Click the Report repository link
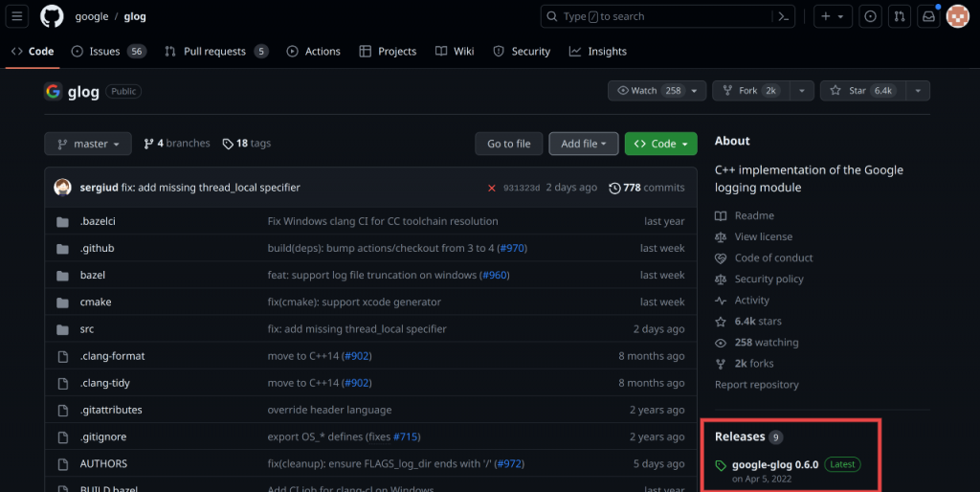Image resolution: width=980 pixels, height=492 pixels. pyautogui.click(x=757, y=385)
